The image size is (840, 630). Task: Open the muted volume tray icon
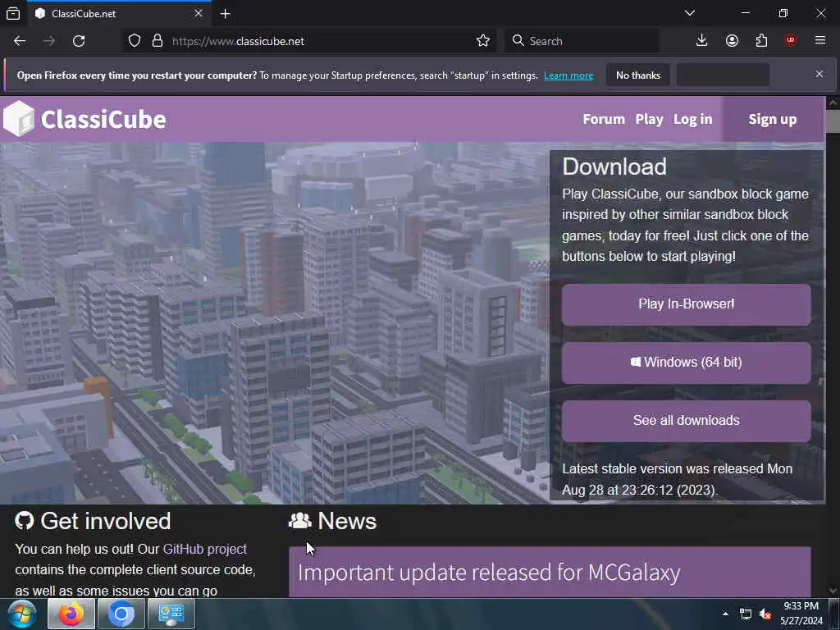(x=765, y=614)
